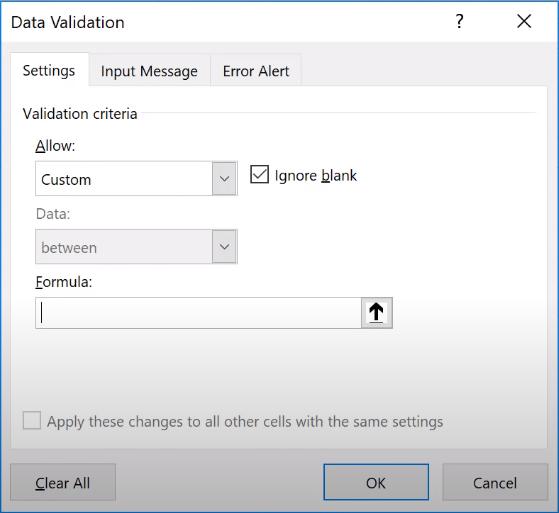Dismiss with the Cancel button
The height and width of the screenshot is (513, 559).
coord(495,482)
